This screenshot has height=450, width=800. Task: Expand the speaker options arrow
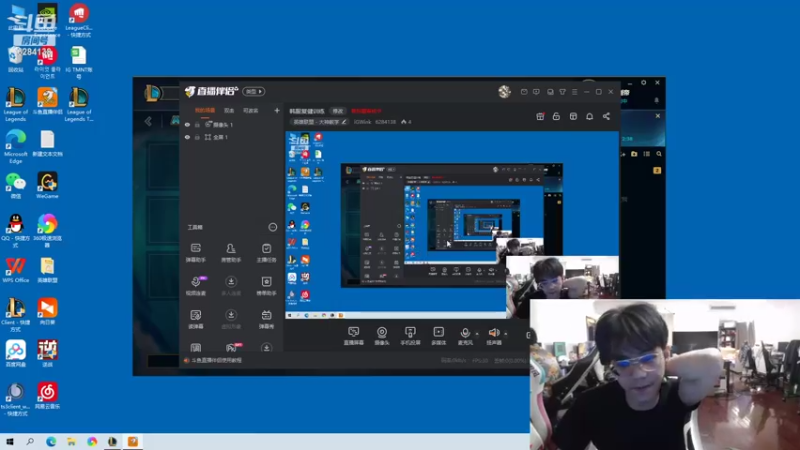tap(506, 334)
